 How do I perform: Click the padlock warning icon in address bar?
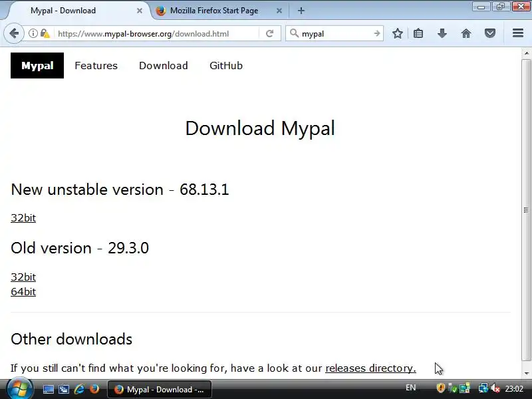coord(45,34)
